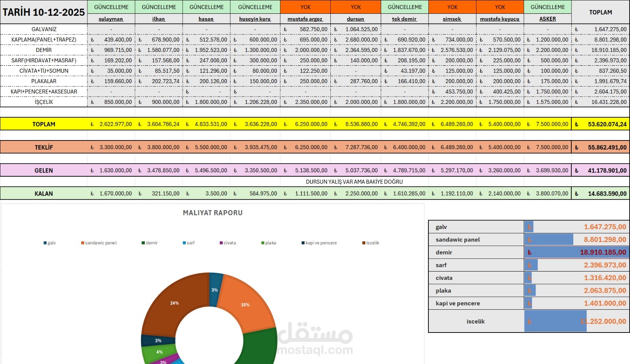Select the hasan column header
The width and height of the screenshot is (630, 364).
pyautogui.click(x=206, y=19)
